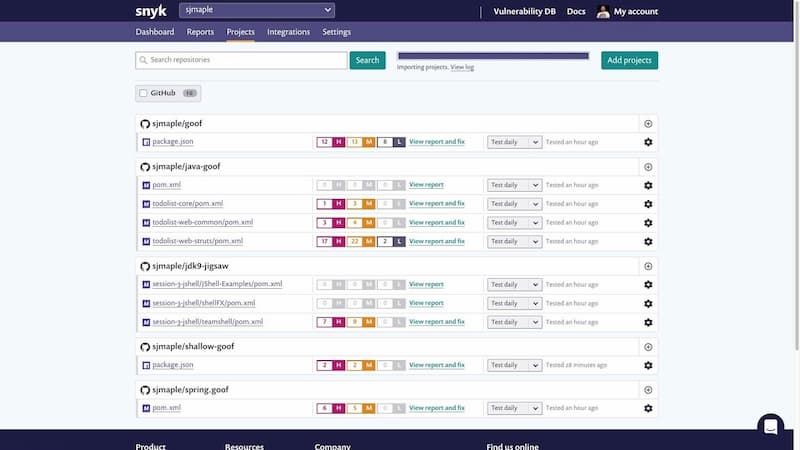
Task: Open settings gear for shallow-goof package.json
Action: coord(648,365)
